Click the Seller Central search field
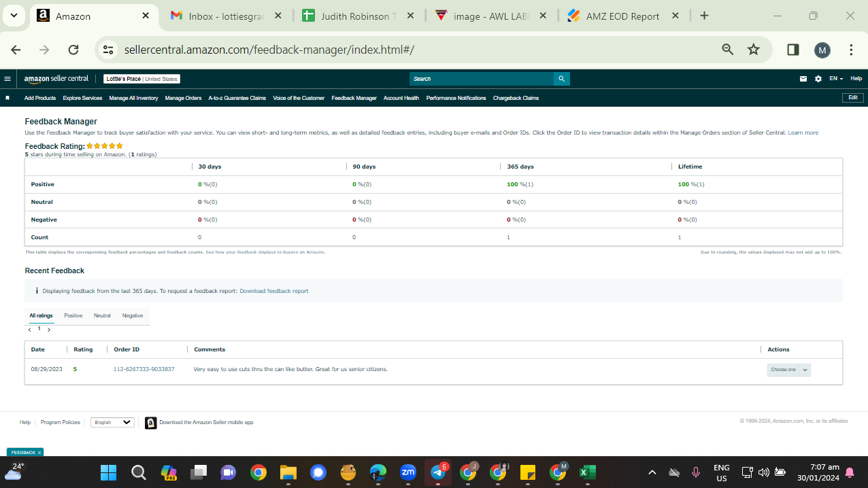 (482, 79)
